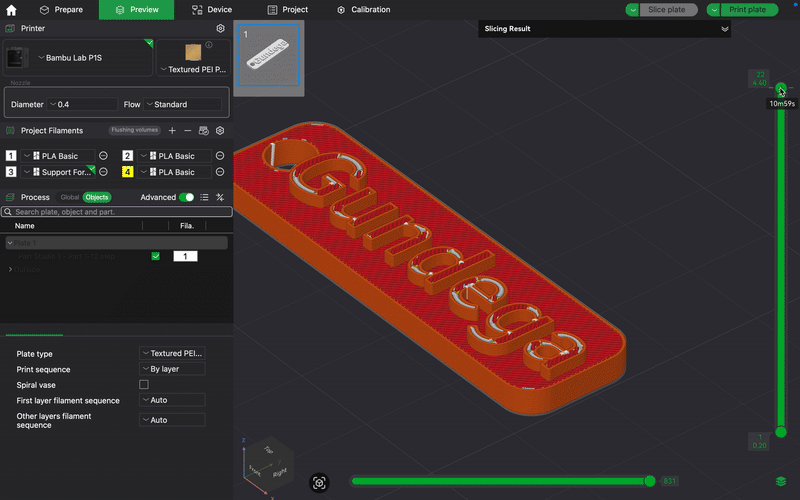
Task: Open the Device tab
Action: [x=212, y=10]
